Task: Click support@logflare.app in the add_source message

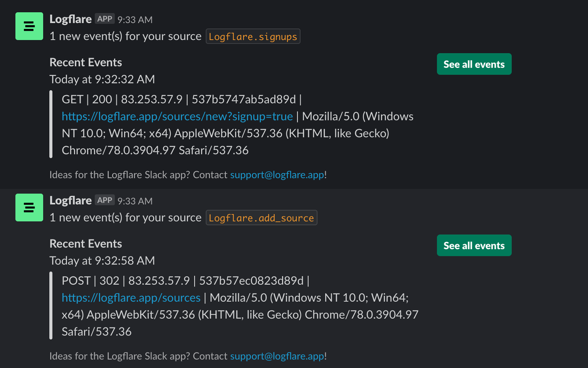Action: (277, 356)
